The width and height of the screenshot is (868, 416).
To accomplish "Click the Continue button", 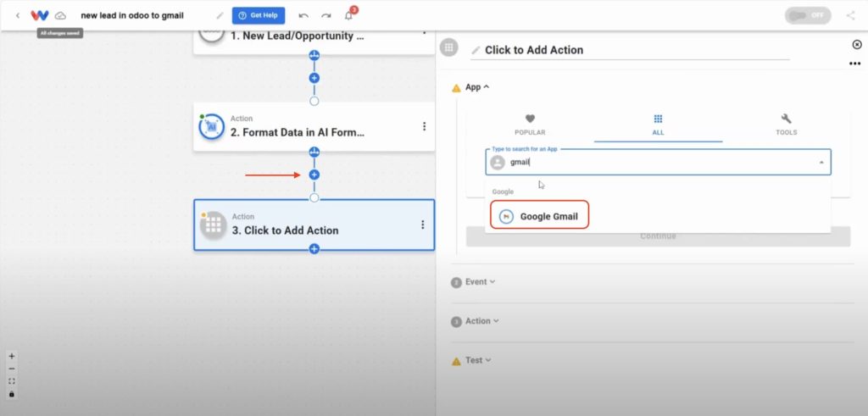I will [x=658, y=236].
